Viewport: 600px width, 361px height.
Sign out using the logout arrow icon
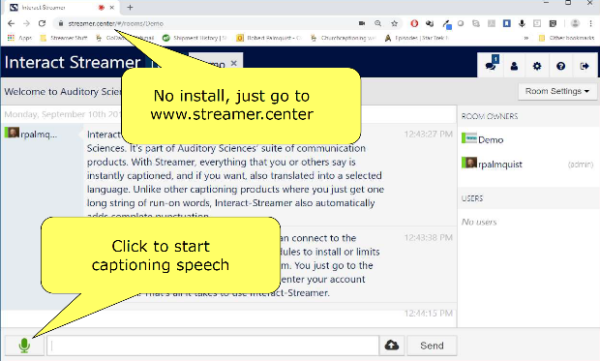[x=584, y=66]
